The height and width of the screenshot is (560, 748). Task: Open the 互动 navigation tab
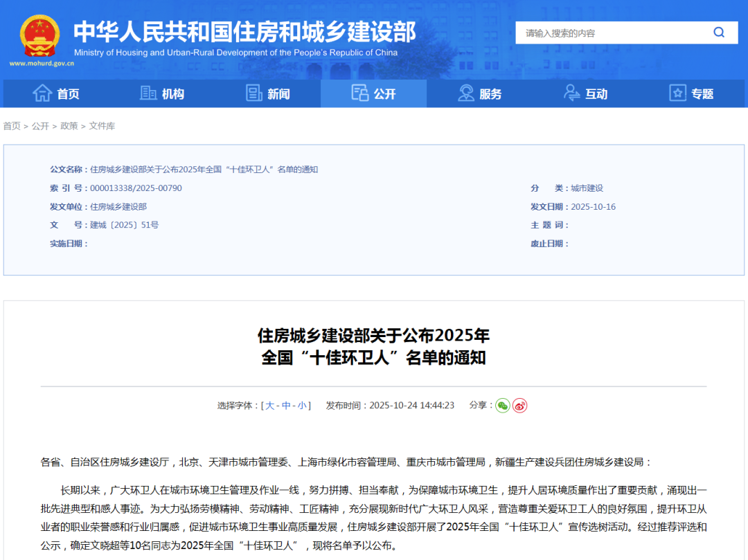pyautogui.click(x=585, y=93)
